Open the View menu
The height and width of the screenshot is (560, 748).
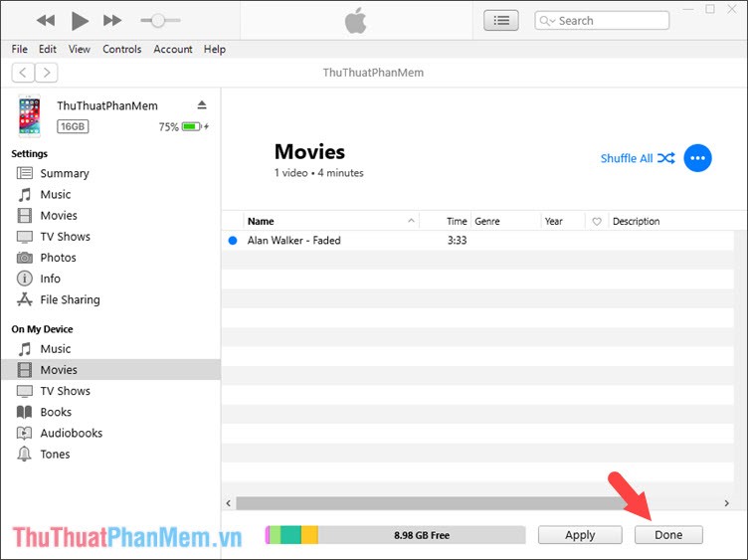click(80, 49)
